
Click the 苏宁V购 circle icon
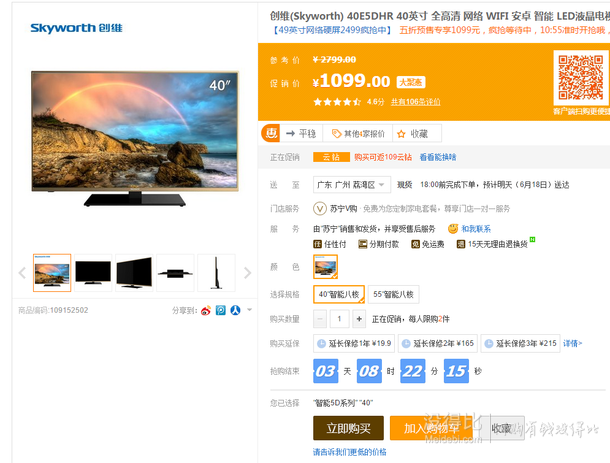[320, 209]
